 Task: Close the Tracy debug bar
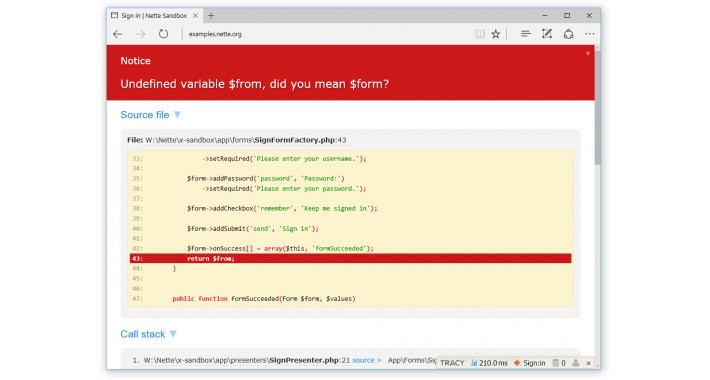[x=589, y=363]
